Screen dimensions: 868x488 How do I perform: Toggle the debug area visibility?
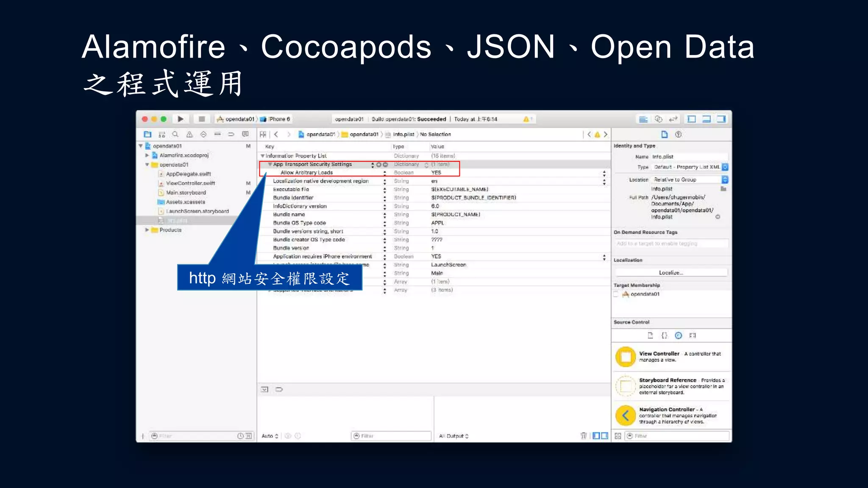tap(707, 119)
